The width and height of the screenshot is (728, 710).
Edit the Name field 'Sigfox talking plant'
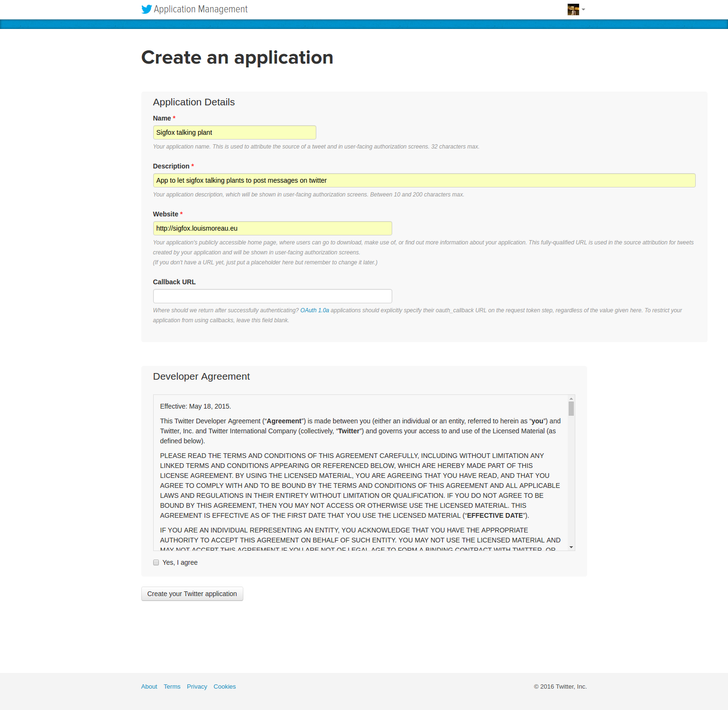(x=234, y=132)
